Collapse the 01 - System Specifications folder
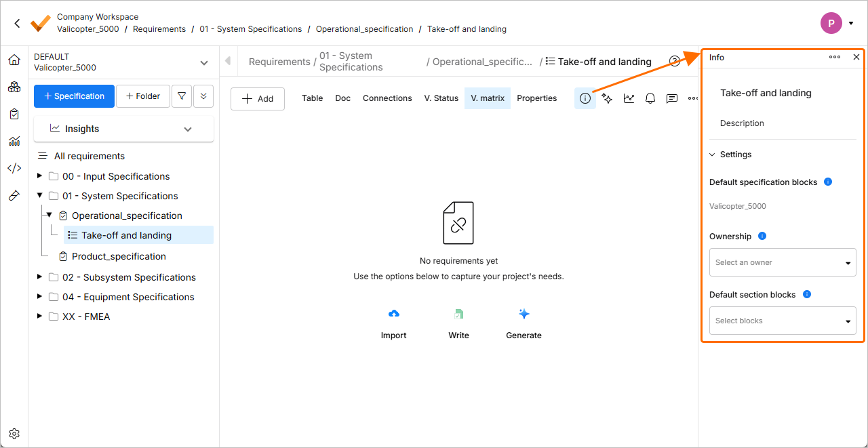 tap(40, 195)
